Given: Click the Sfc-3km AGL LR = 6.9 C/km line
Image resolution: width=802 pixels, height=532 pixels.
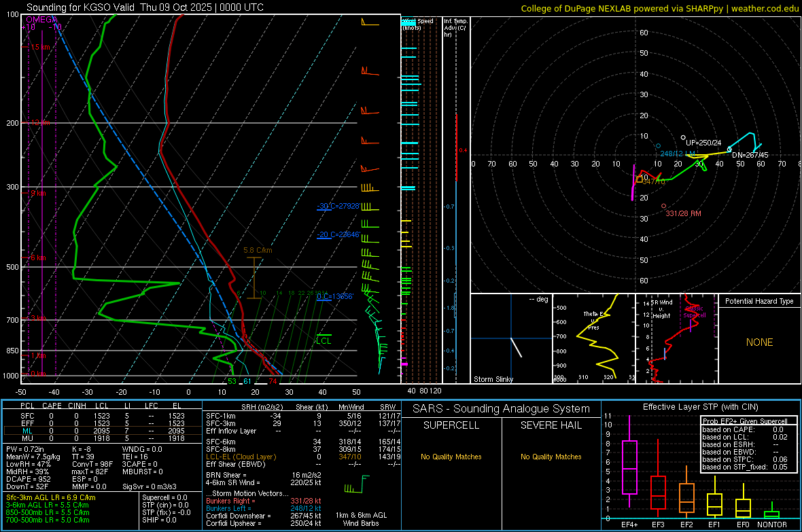Looking at the screenshot, I should point(51,498).
